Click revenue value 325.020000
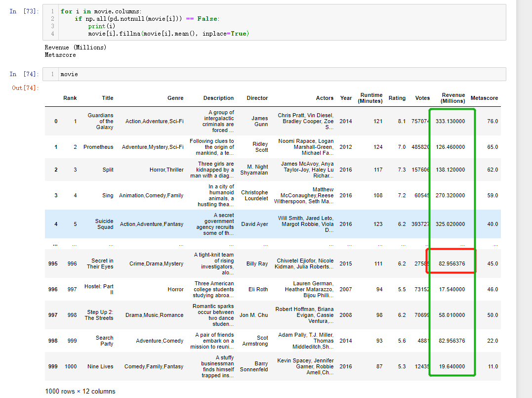Image resolution: width=532 pixels, height=398 pixels. pos(450,224)
